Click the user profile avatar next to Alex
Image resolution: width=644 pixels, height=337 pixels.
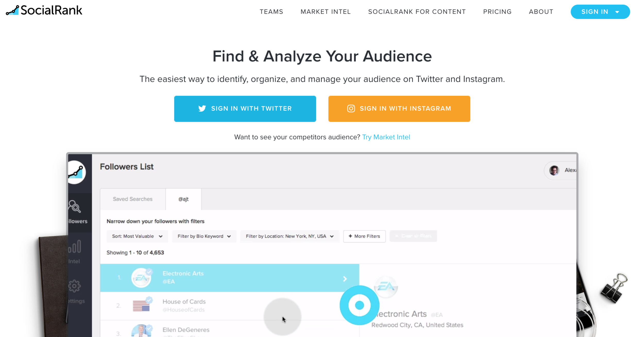pyautogui.click(x=554, y=170)
